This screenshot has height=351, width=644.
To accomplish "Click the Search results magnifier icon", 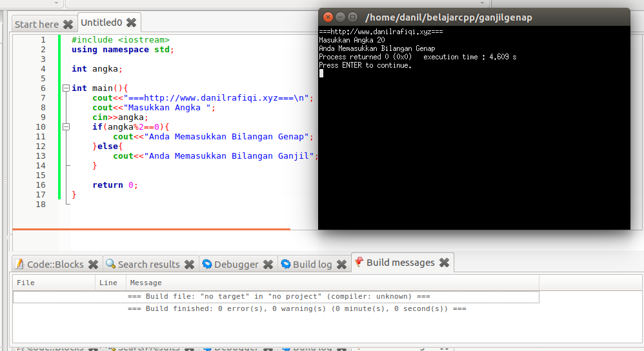I will point(110,264).
